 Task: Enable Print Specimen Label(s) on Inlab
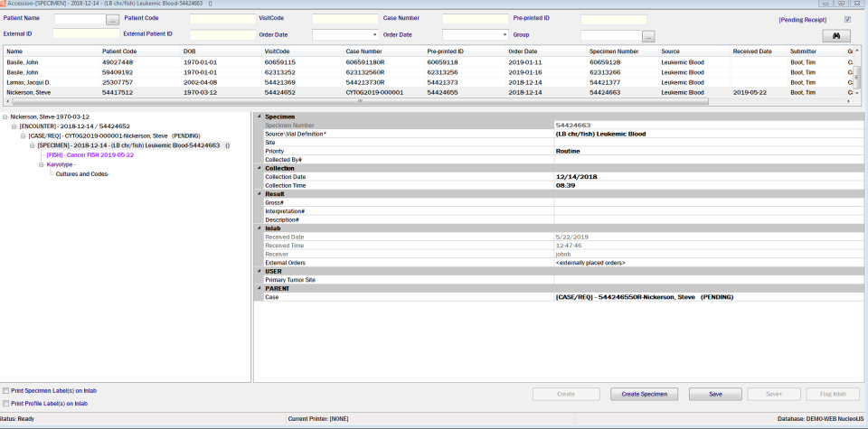coord(6,391)
